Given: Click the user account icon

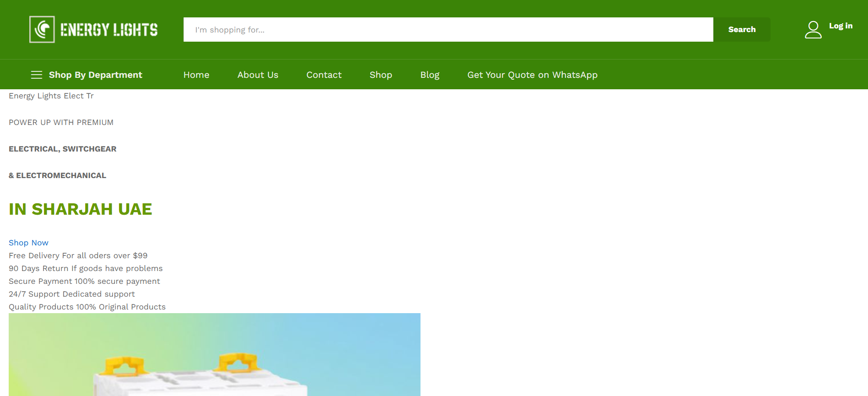Looking at the screenshot, I should tap(813, 30).
